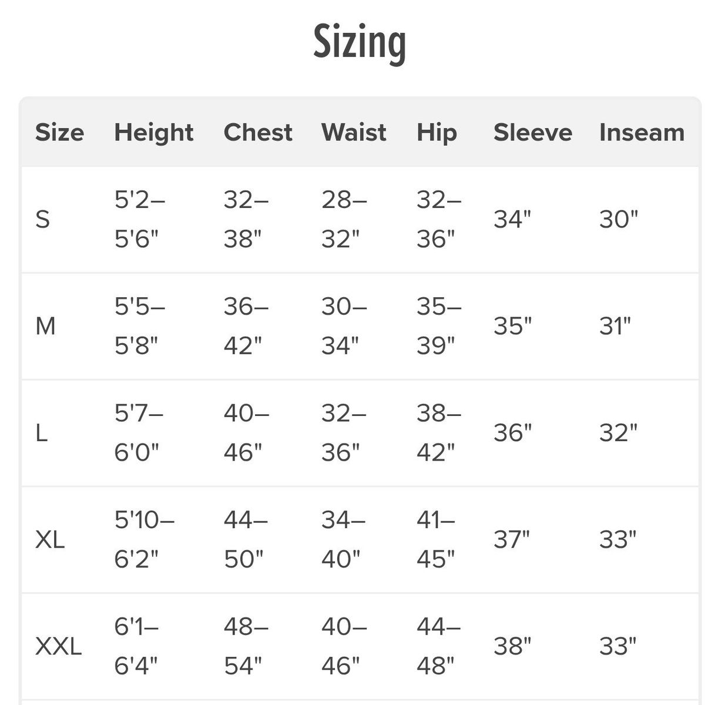Select the S size row label

click(43, 220)
